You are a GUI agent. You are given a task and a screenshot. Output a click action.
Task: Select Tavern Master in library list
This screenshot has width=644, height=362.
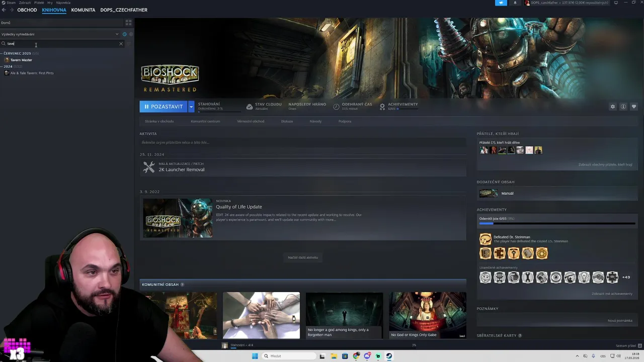pos(21,60)
